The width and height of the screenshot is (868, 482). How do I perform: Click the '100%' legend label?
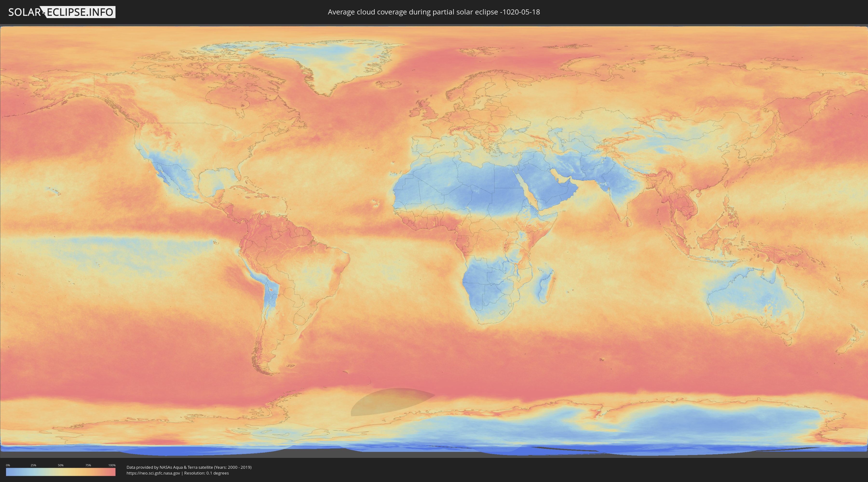112,465
